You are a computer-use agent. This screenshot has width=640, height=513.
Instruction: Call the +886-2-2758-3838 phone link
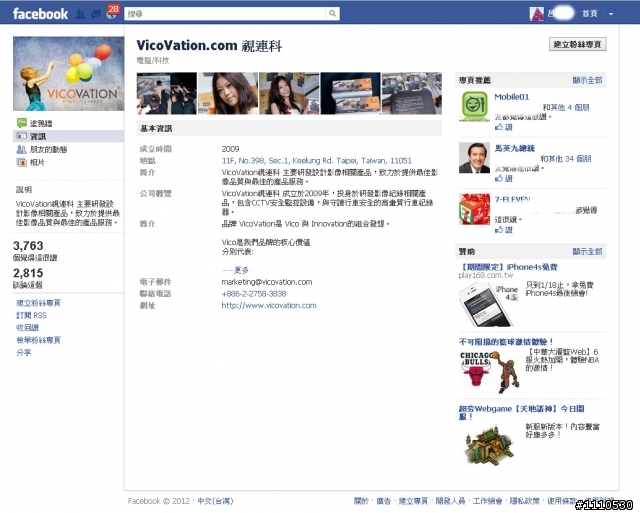[254, 294]
